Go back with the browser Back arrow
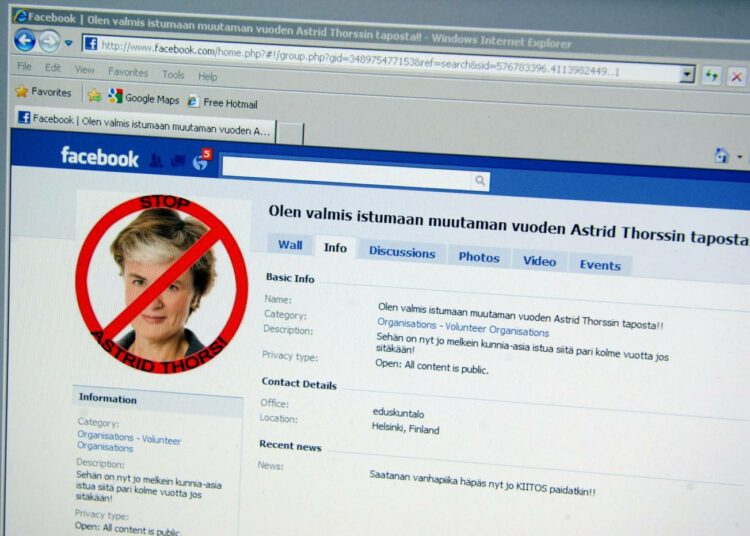Screen dimensions: 750x536 tap(24, 40)
